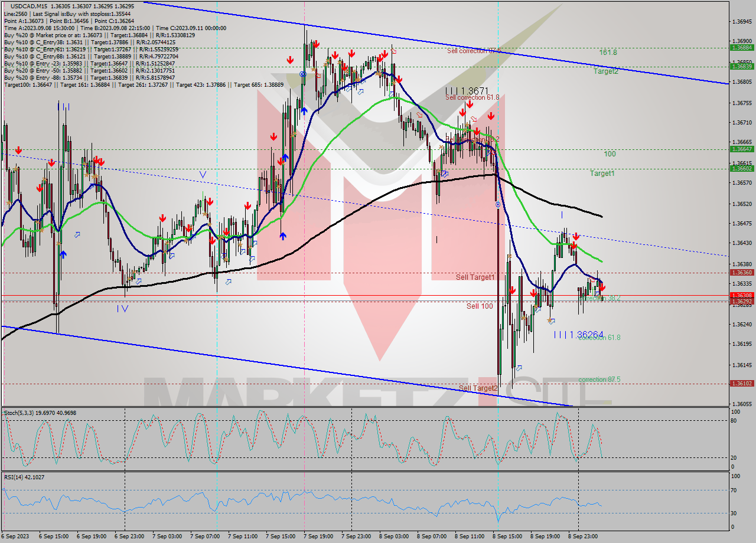Click the red 'Sell 100' label
Image resolution: width=756 pixels, height=543 pixels.
pyautogui.click(x=480, y=306)
